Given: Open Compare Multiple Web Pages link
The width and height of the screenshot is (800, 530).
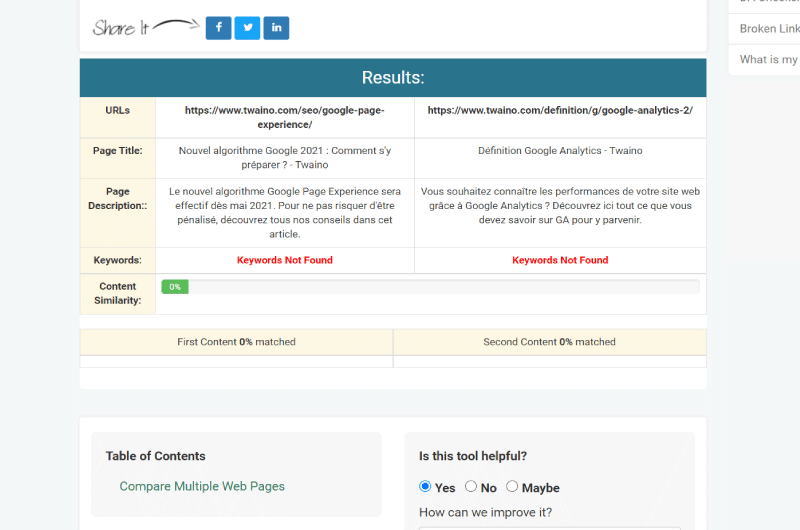Looking at the screenshot, I should click(202, 486).
